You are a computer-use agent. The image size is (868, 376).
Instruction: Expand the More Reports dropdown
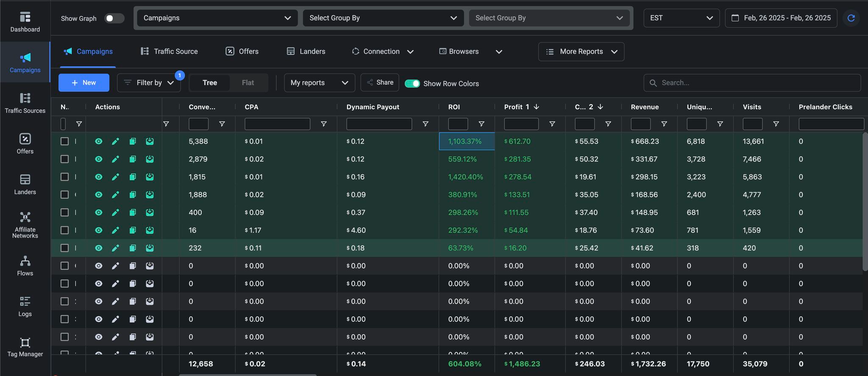581,52
